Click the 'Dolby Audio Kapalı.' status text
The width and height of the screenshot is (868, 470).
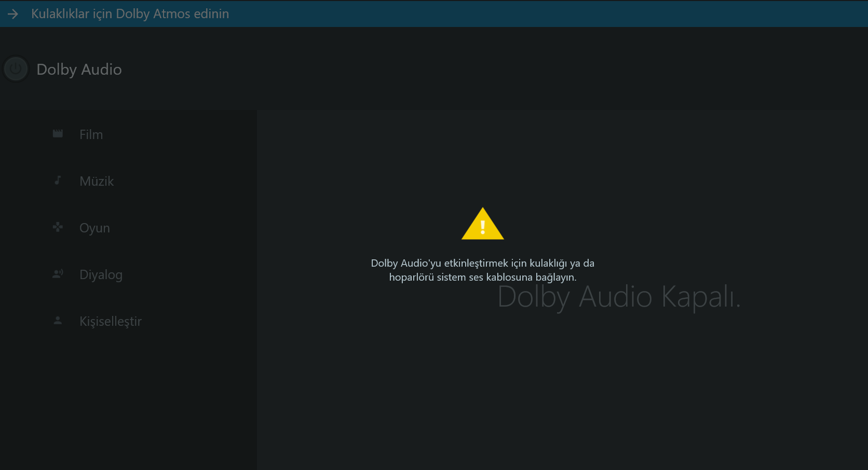[x=619, y=298]
